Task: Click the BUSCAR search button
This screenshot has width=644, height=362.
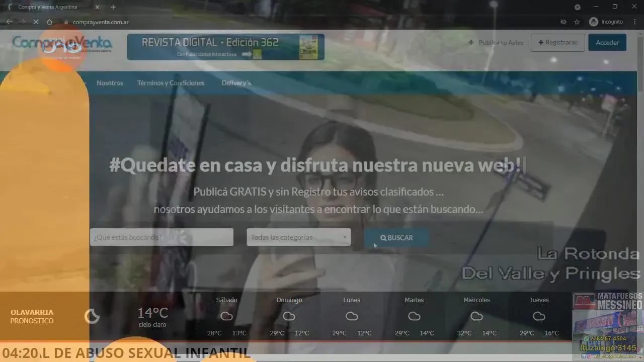Action: pos(396,238)
